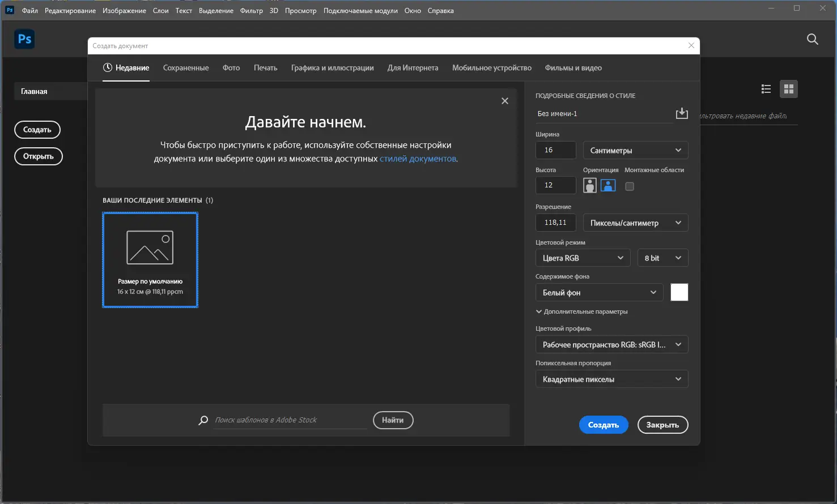
Task: Open the units dropdown Сантиметры
Action: point(635,150)
